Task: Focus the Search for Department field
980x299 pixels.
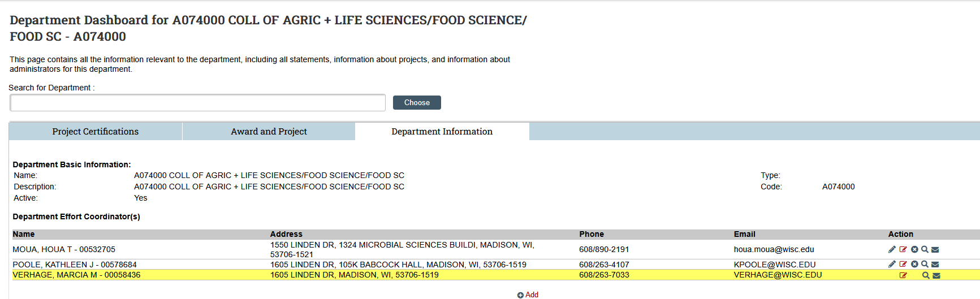Action: point(197,103)
